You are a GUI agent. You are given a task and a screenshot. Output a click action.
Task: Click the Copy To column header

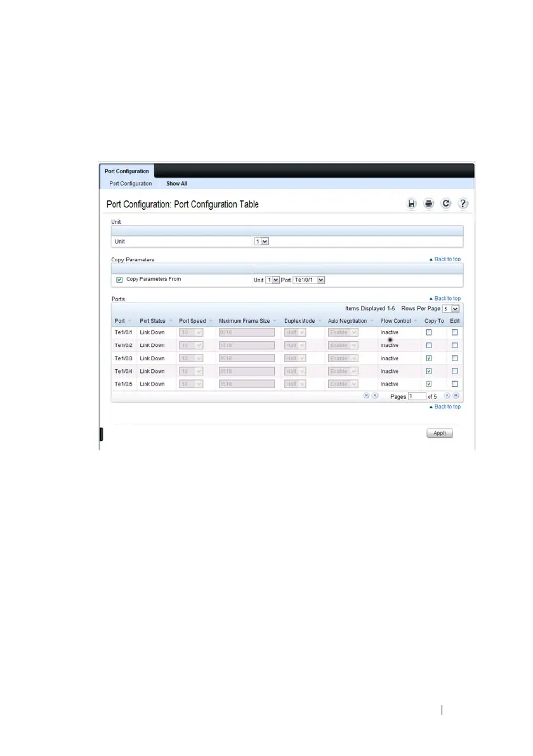pyautogui.click(x=434, y=321)
